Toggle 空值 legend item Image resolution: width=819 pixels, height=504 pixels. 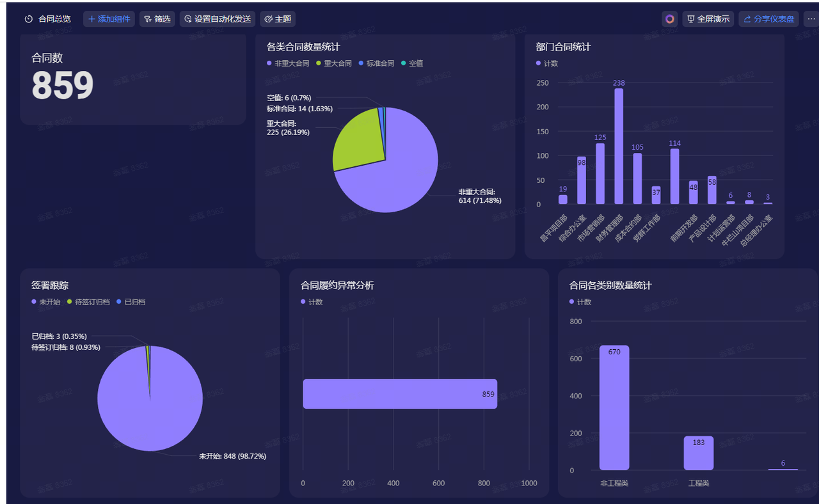click(x=415, y=63)
